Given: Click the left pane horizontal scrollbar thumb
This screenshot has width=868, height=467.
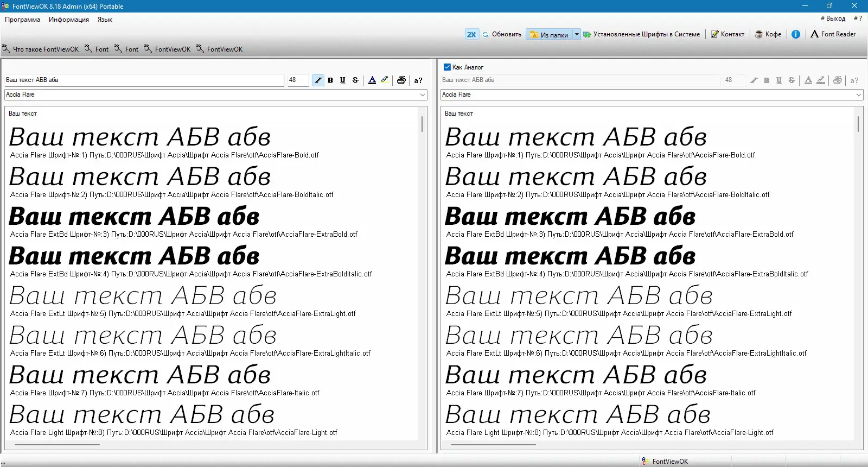Looking at the screenshot, I should pyautogui.click(x=57, y=445).
